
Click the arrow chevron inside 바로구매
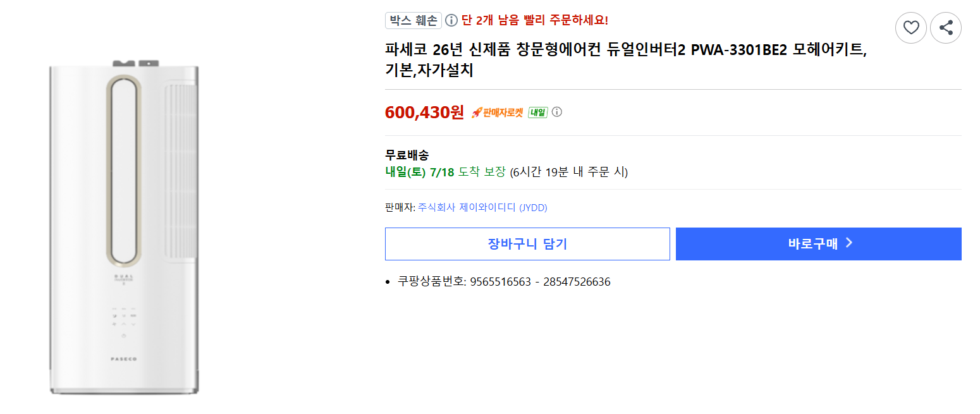point(849,243)
